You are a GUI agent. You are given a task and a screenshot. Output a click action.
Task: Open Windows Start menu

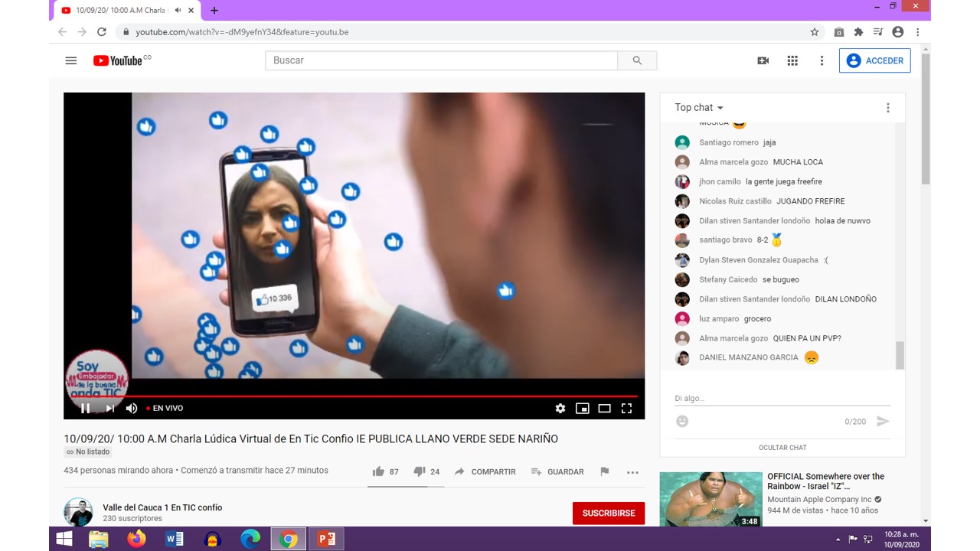tap(64, 539)
